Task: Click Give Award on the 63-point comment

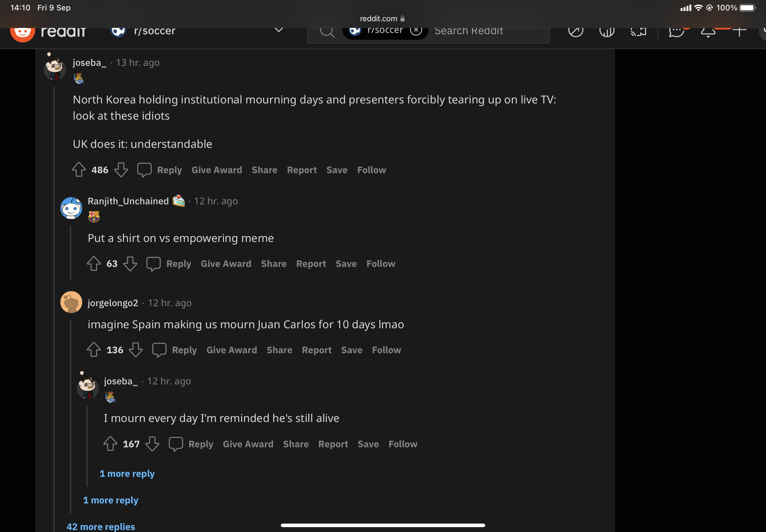Action: coord(226,264)
